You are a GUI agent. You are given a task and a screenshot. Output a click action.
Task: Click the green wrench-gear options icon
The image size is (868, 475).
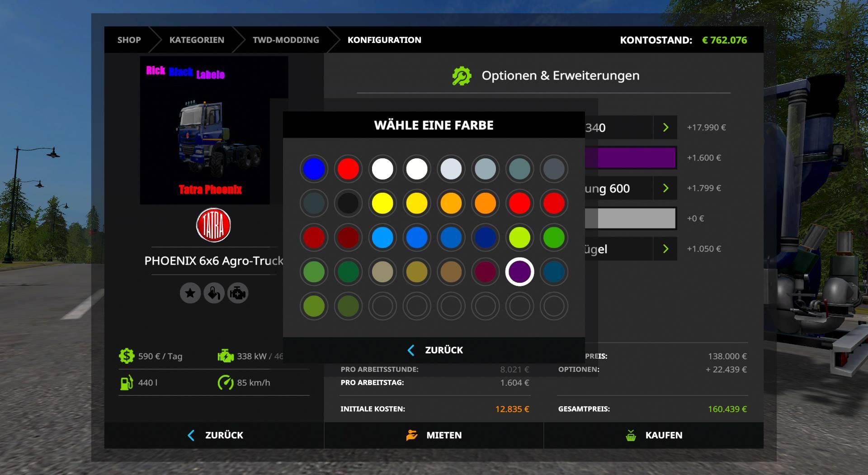click(462, 76)
